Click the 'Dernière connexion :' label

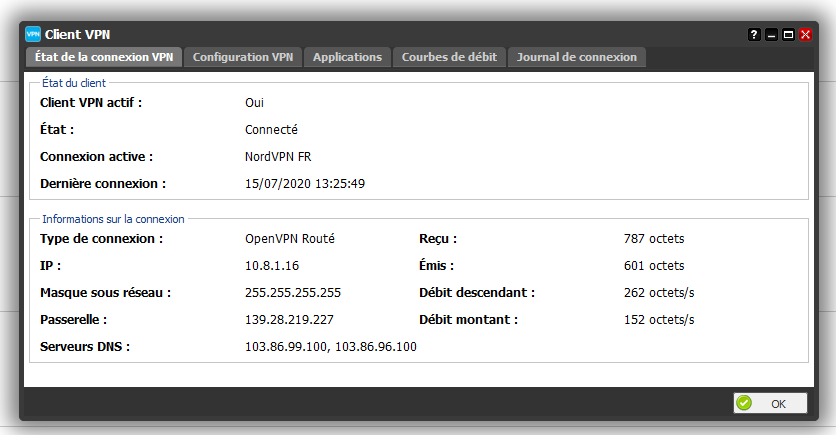coord(103,184)
